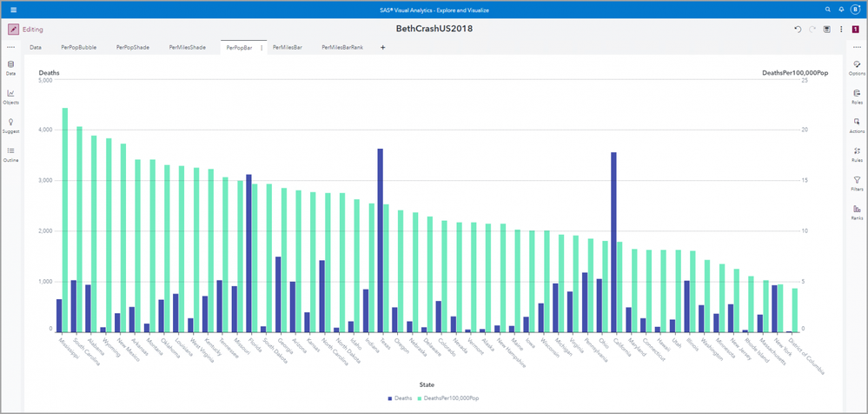
Task: Switch to the PerPopShade tab
Action: point(132,48)
